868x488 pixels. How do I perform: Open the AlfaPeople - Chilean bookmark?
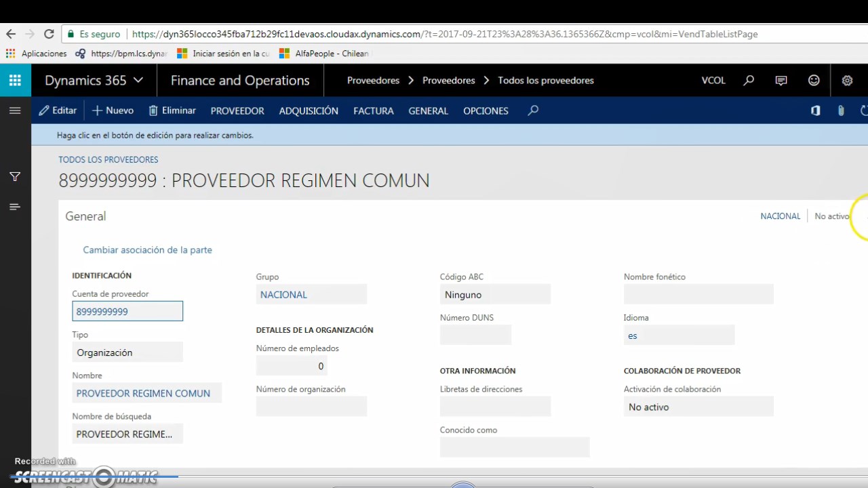324,54
